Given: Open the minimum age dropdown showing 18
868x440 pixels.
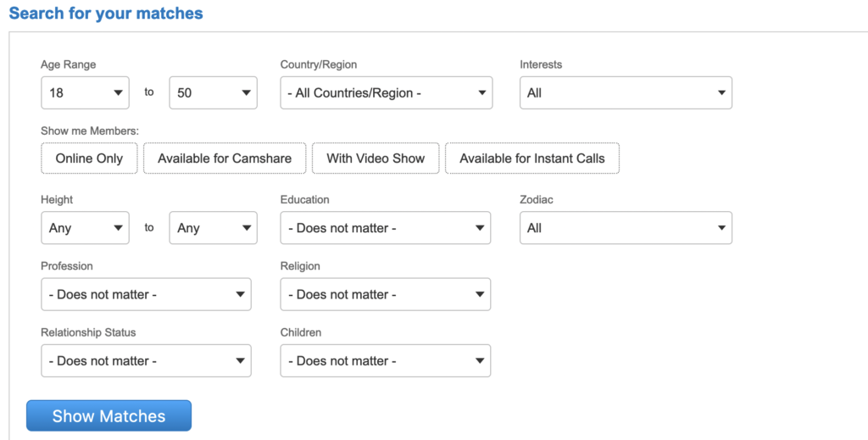Looking at the screenshot, I should coord(85,92).
